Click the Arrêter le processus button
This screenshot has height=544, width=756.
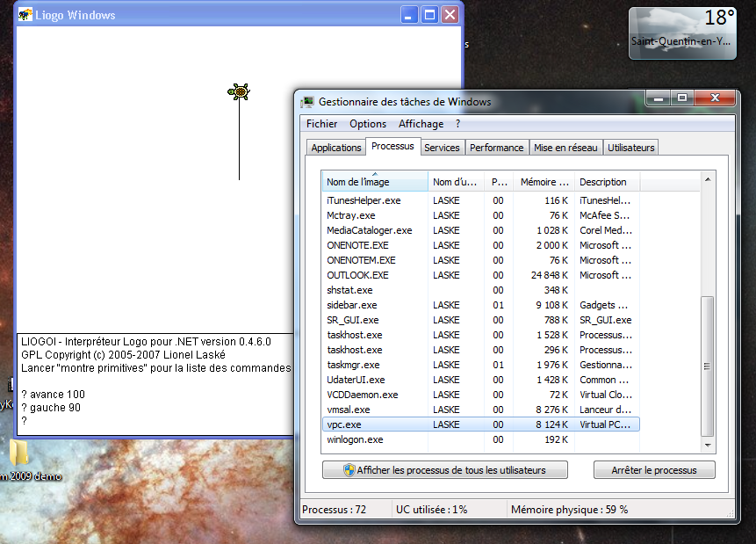[x=654, y=470]
